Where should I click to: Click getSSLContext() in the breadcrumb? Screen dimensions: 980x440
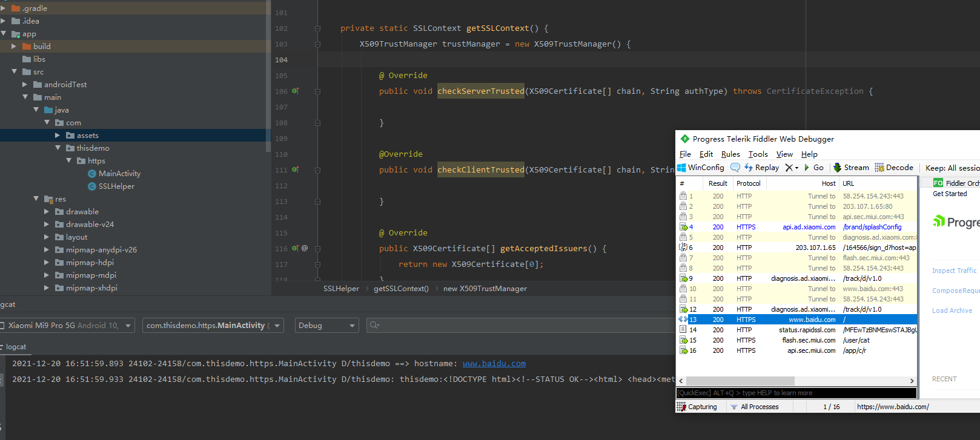coord(401,289)
